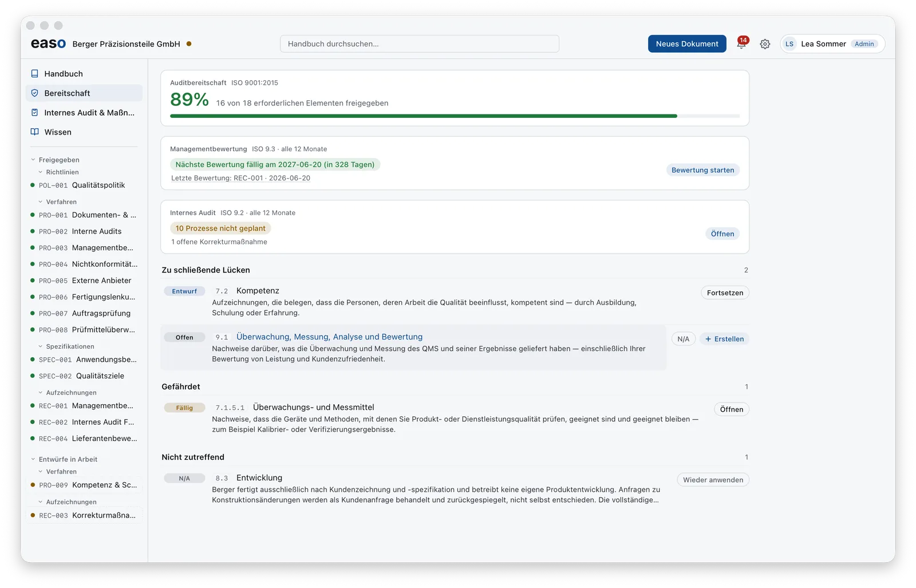Screen dimensions: 916x588
Task: Open the notifications bell with 14 badge
Action: point(742,44)
